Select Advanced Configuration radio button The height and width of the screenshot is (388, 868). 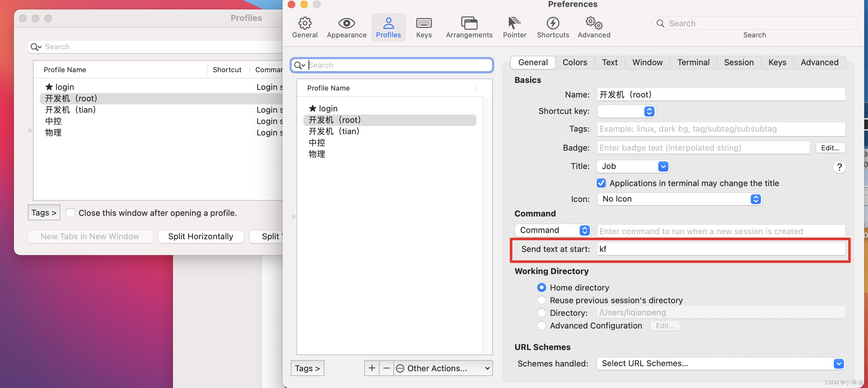click(x=541, y=325)
